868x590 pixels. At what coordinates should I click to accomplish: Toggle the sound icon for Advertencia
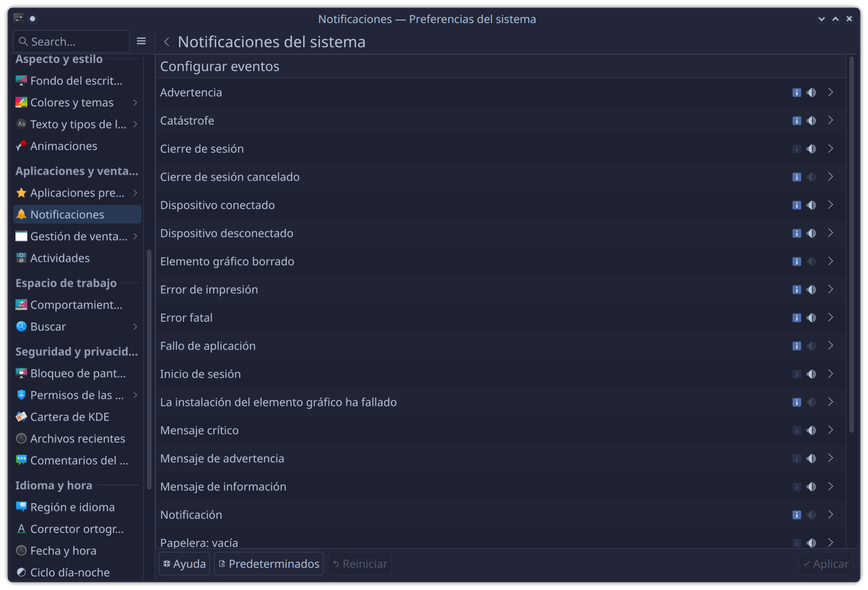[x=811, y=92]
